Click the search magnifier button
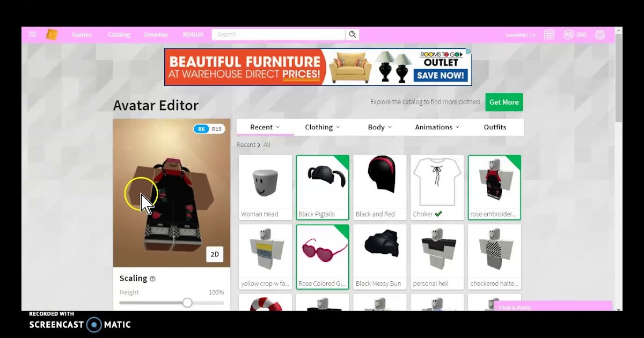This screenshot has height=338, width=644. (352, 34)
